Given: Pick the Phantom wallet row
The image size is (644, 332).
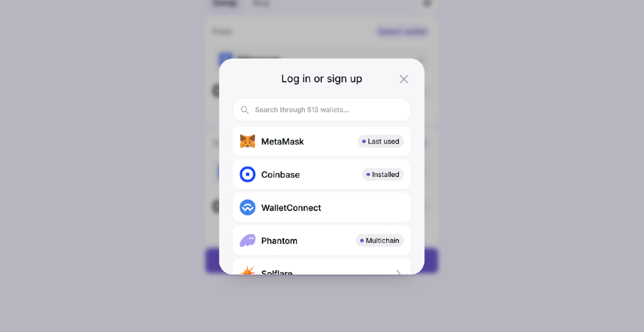Looking at the screenshot, I should (321, 241).
